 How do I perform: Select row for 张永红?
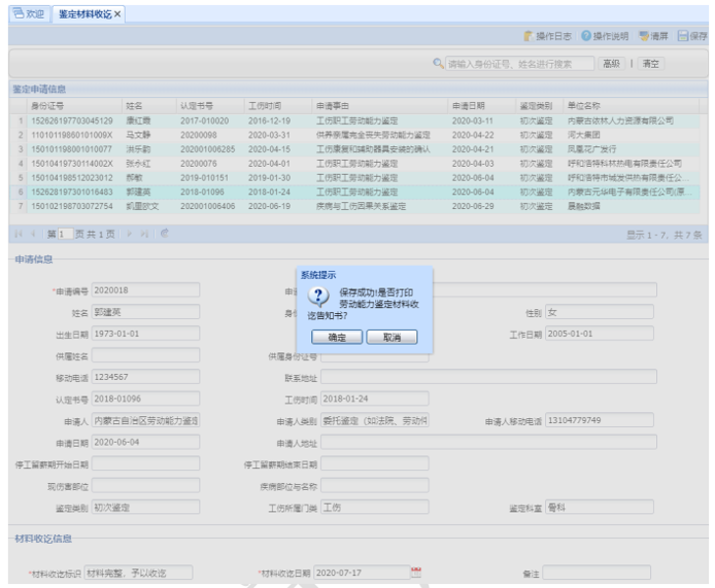coord(355,163)
